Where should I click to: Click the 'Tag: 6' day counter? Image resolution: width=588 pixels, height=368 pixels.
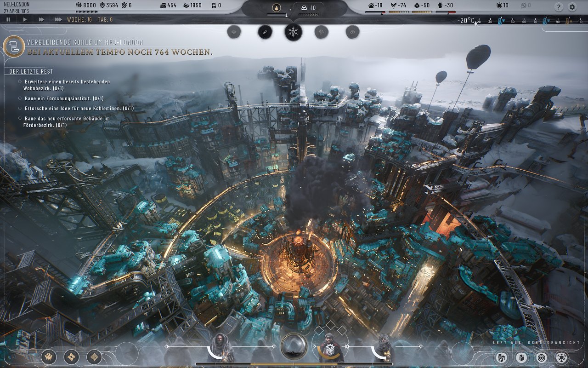tap(105, 20)
